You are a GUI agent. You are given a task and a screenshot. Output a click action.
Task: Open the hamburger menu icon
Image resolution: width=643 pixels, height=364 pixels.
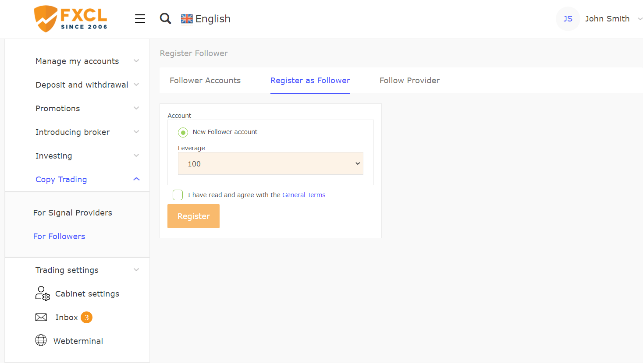[x=140, y=19]
